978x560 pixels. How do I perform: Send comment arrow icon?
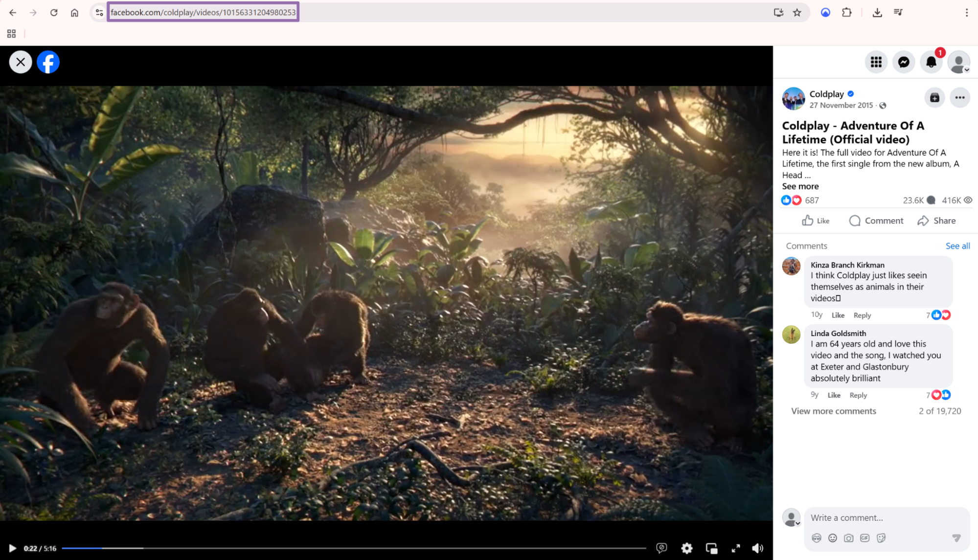coord(956,538)
